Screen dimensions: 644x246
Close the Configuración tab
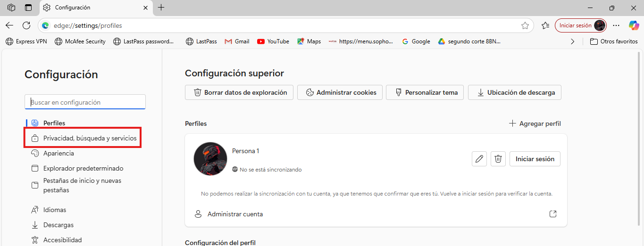click(145, 8)
